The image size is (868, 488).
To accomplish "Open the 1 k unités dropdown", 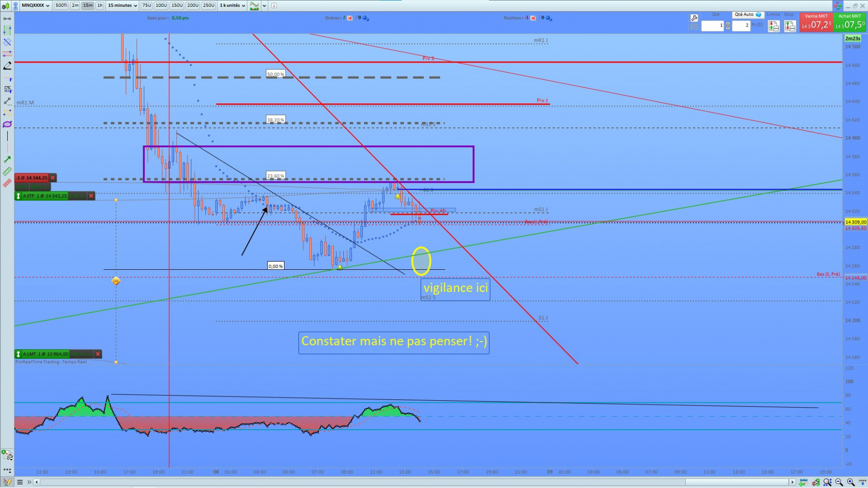I will point(232,5).
